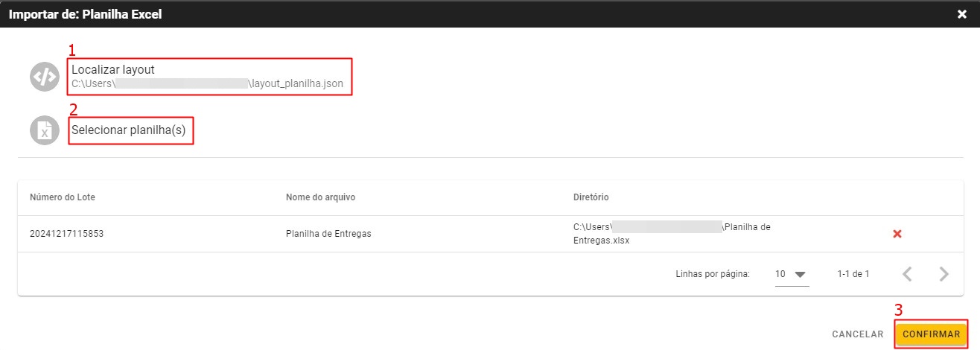Image resolution: width=980 pixels, height=350 pixels.
Task: Click the Nome do arquivo column header
Action: pos(320,197)
